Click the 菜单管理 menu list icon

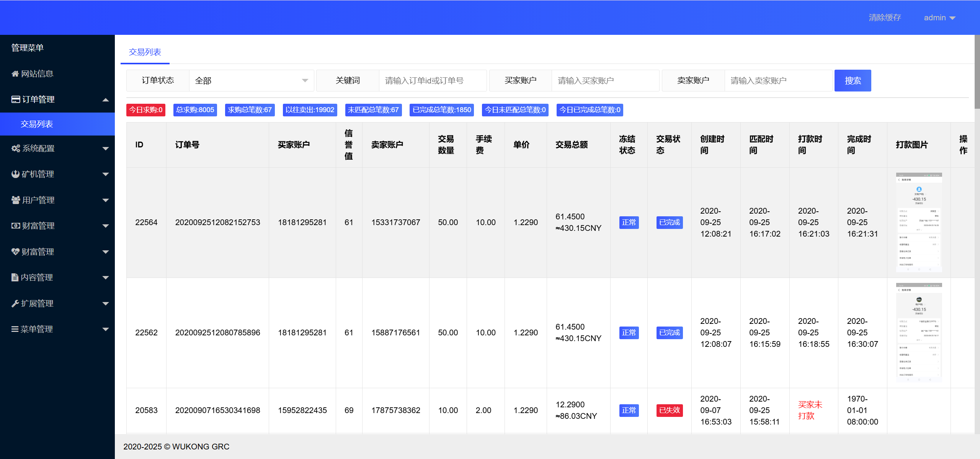pyautogui.click(x=15, y=329)
